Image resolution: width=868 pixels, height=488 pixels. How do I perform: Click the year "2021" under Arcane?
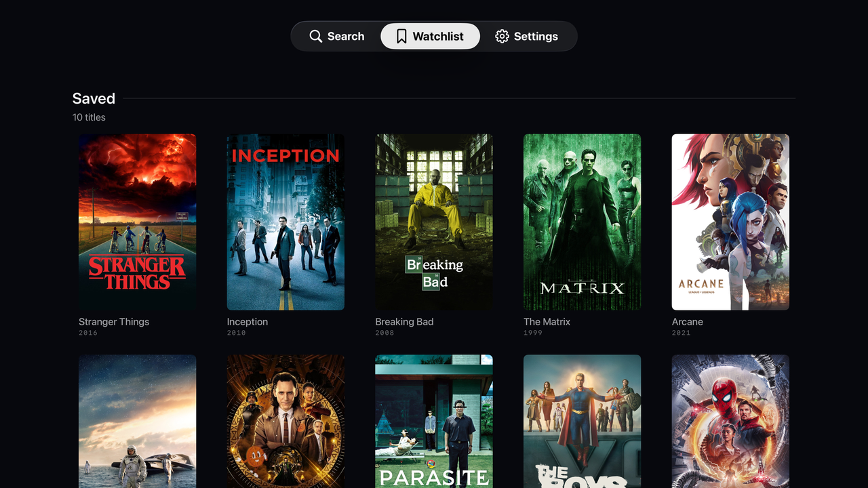682,333
